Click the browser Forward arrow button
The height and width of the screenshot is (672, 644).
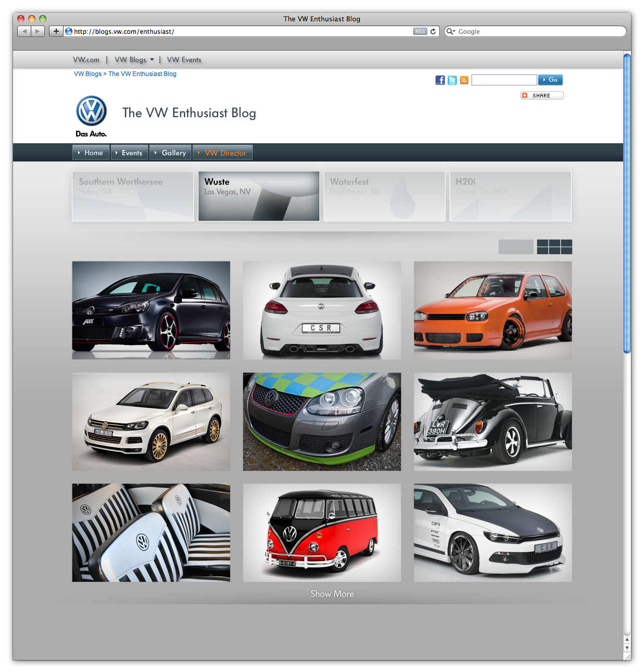point(38,31)
